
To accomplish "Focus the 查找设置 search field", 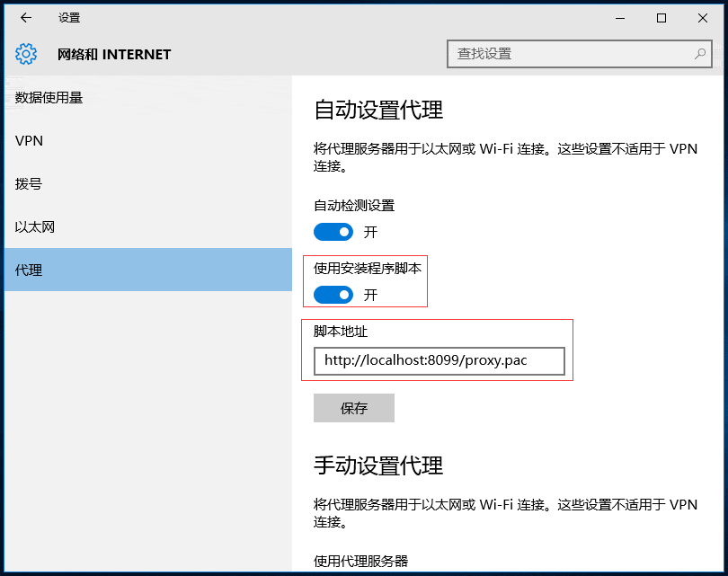I will 571,54.
